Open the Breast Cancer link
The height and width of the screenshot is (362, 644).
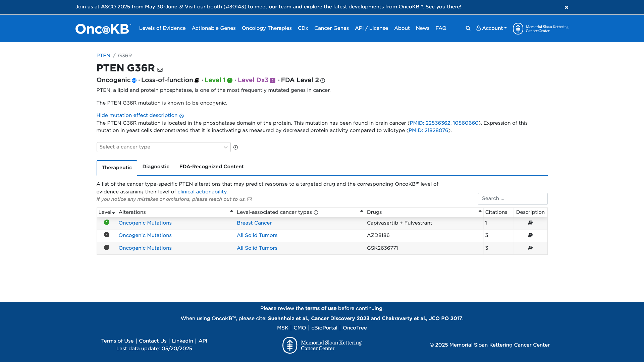coord(254,223)
